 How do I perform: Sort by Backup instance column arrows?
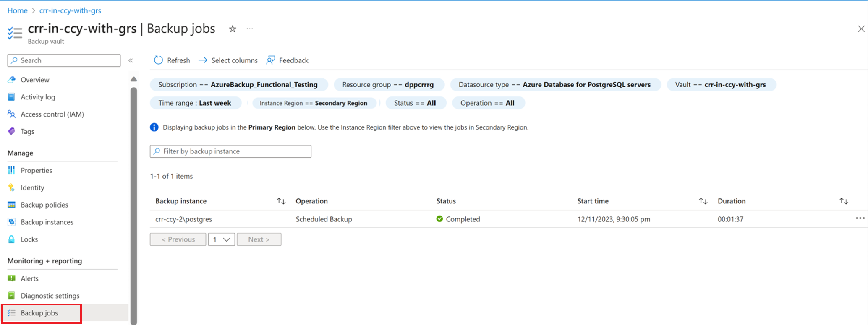[x=281, y=201]
